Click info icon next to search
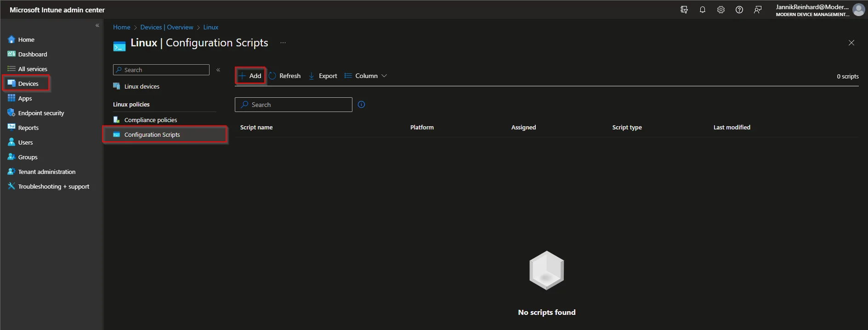This screenshot has width=868, height=330. pyautogui.click(x=361, y=105)
